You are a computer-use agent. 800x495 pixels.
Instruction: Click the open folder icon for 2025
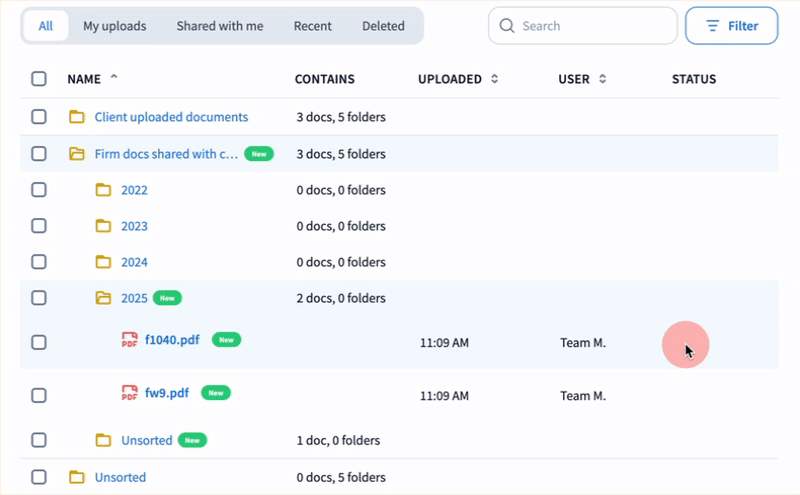coord(103,298)
